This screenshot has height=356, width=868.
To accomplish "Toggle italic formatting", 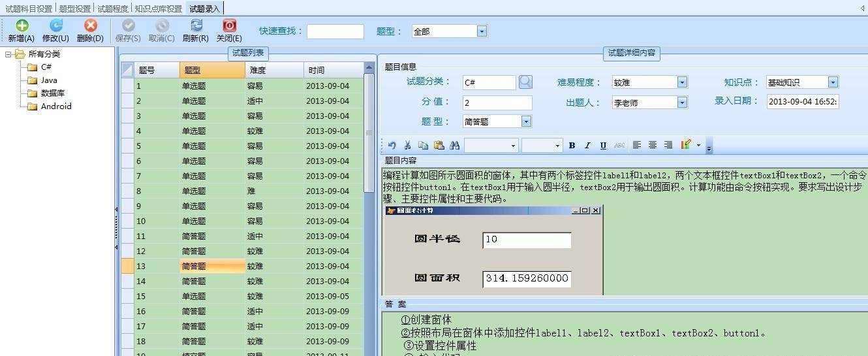I will tap(587, 145).
